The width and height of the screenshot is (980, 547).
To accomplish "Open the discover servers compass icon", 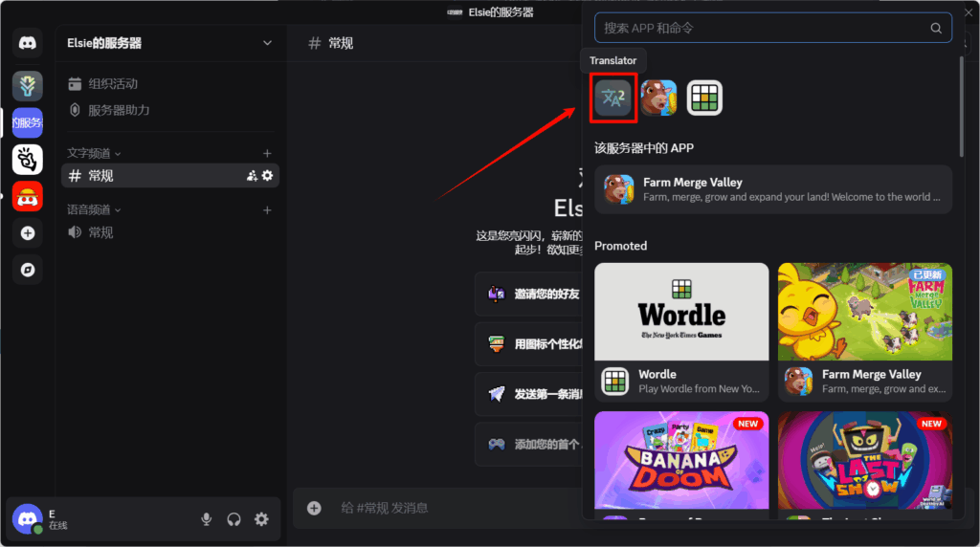I will pyautogui.click(x=27, y=270).
